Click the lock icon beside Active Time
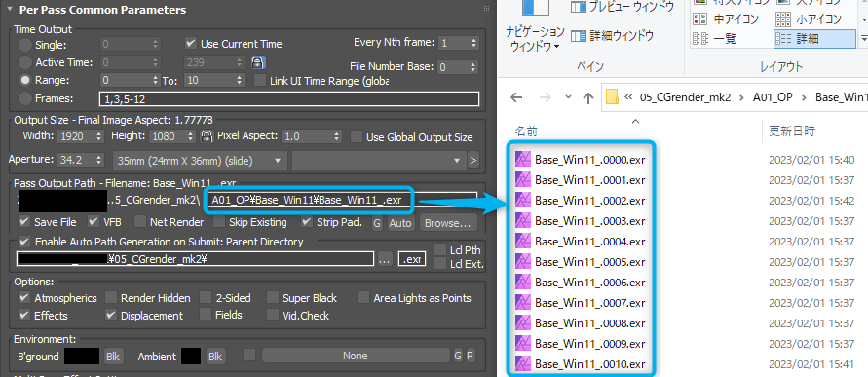This screenshot has width=868, height=377. click(257, 62)
